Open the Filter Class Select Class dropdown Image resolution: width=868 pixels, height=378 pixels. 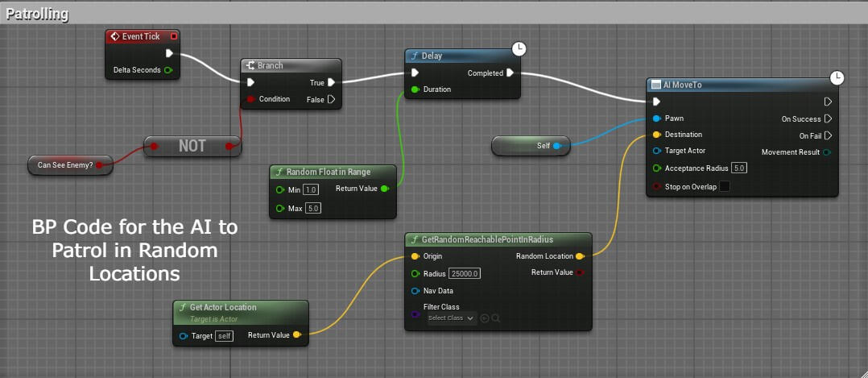click(451, 318)
